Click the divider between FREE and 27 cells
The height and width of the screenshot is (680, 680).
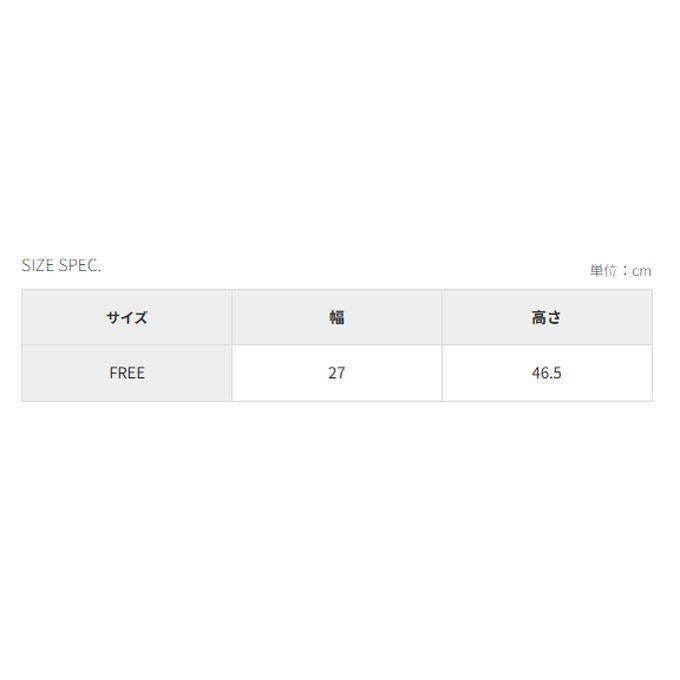click(232, 373)
